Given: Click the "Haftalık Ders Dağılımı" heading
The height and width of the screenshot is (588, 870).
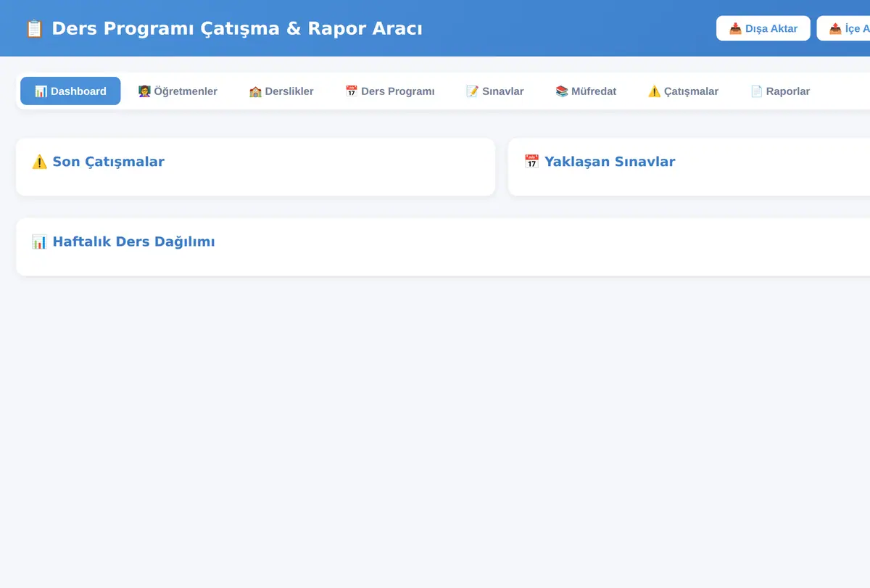Looking at the screenshot, I should (134, 241).
